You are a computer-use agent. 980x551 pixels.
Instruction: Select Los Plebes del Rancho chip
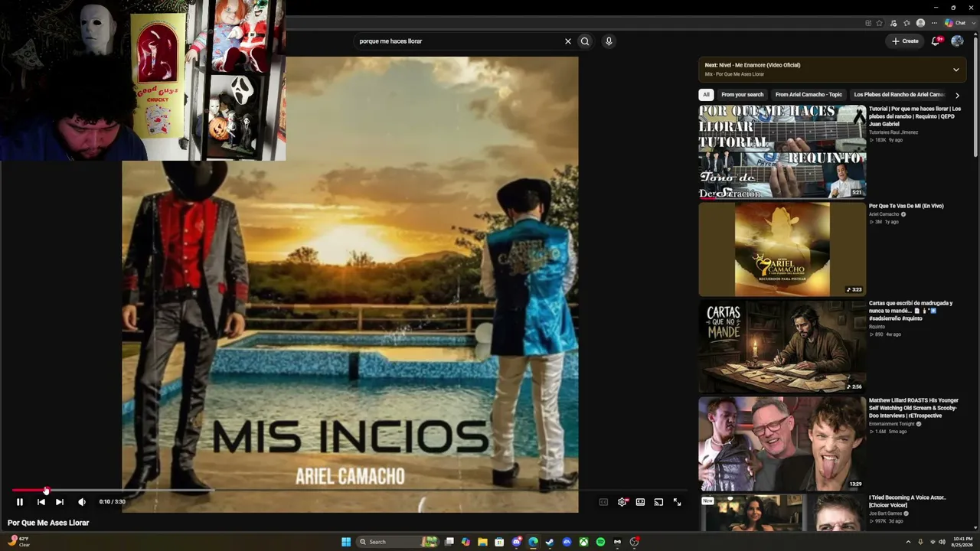[899, 95]
